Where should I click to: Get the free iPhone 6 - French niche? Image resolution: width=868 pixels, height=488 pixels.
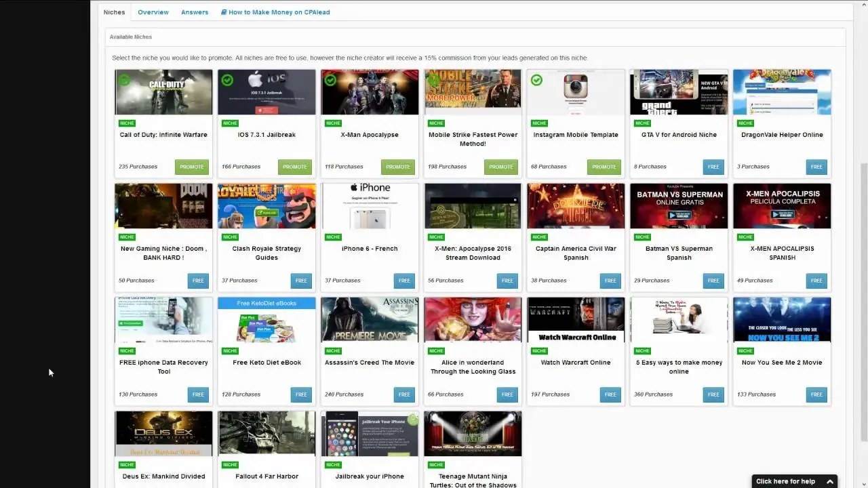[x=404, y=281]
